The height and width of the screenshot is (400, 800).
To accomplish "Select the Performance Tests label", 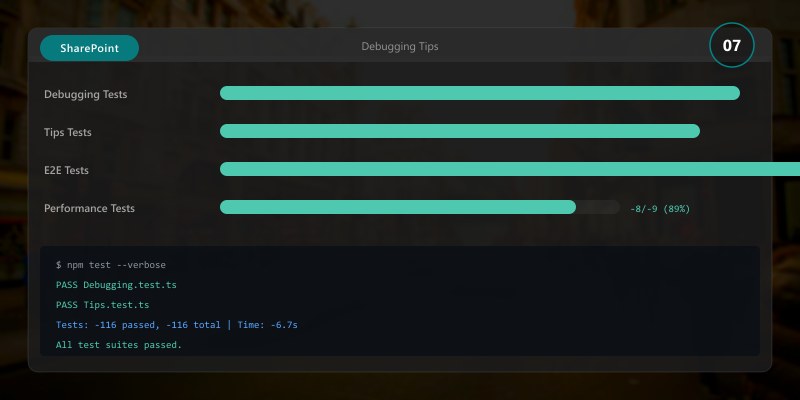I will point(89,208).
